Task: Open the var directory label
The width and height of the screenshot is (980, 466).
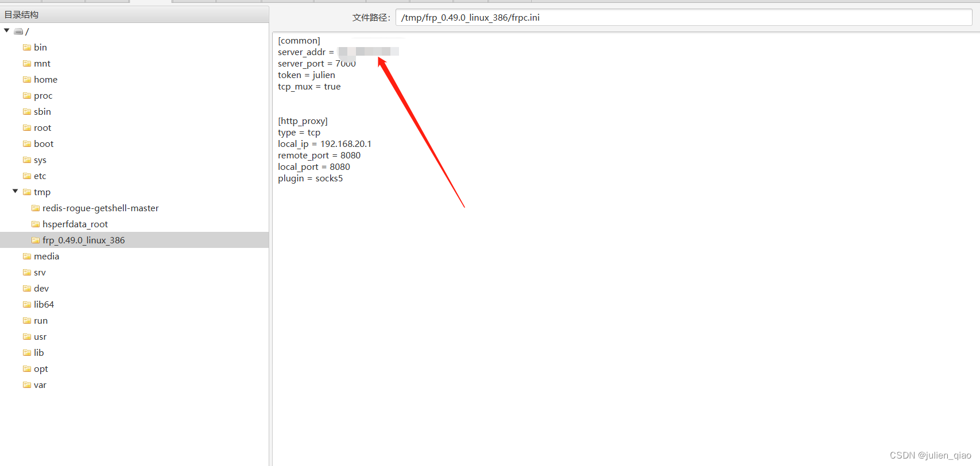Action: click(x=40, y=385)
